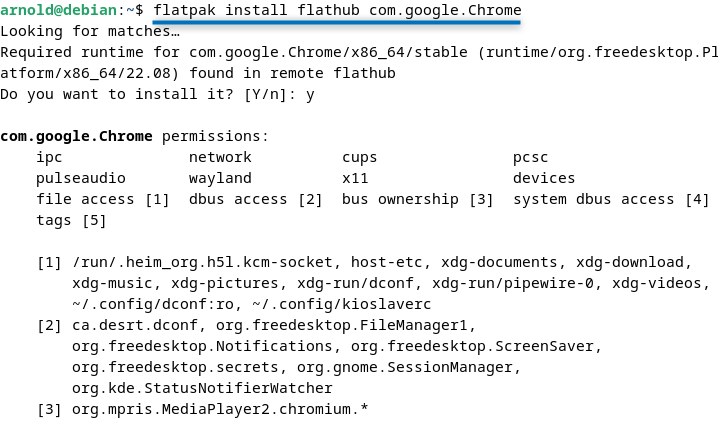Screen dimensions: 718x422
Task: Click the "Looking for matches…" line
Action: click(90, 31)
